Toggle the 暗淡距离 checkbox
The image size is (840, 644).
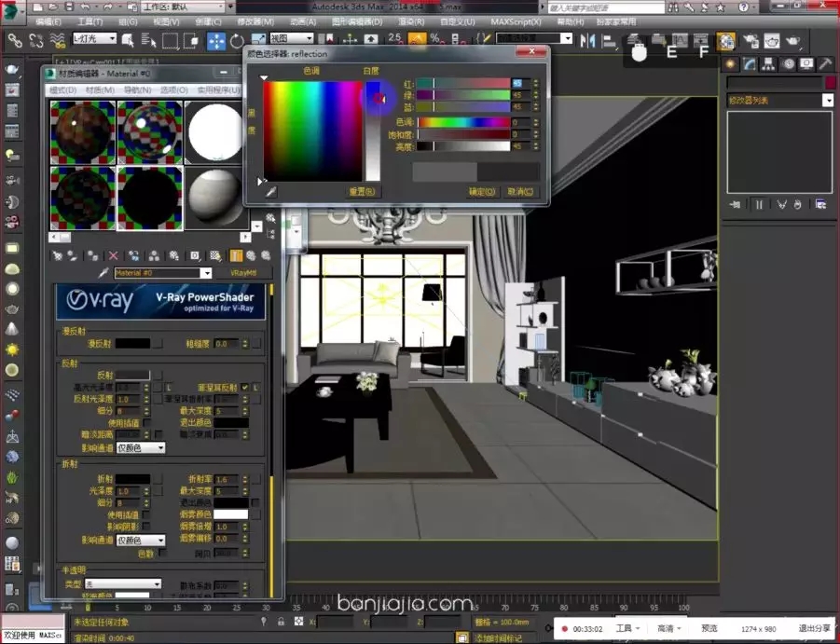[158, 434]
